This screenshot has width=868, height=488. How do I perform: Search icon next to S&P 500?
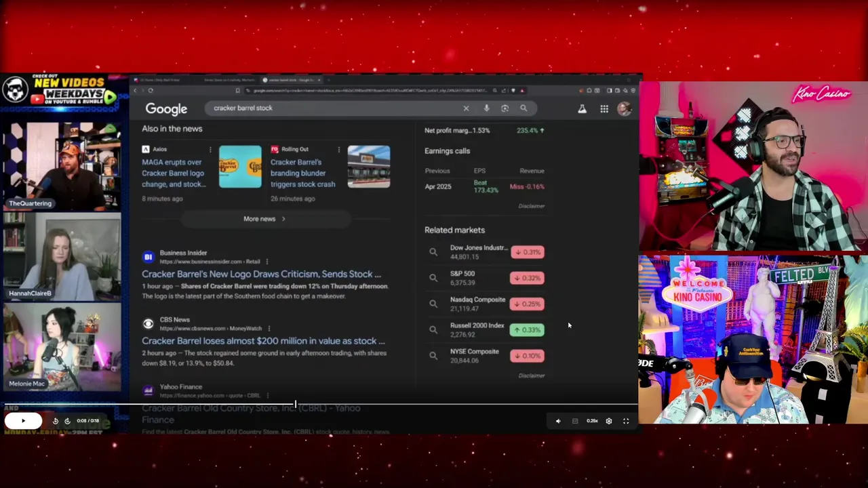click(433, 278)
